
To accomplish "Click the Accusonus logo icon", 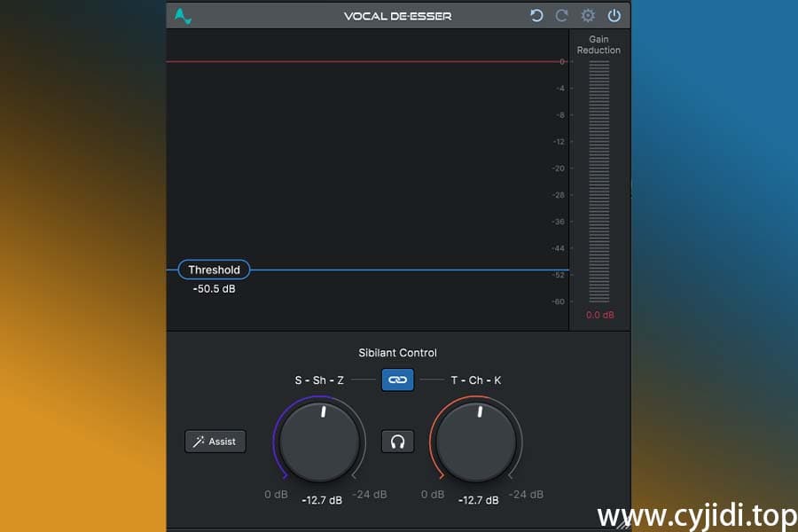I will [183, 16].
